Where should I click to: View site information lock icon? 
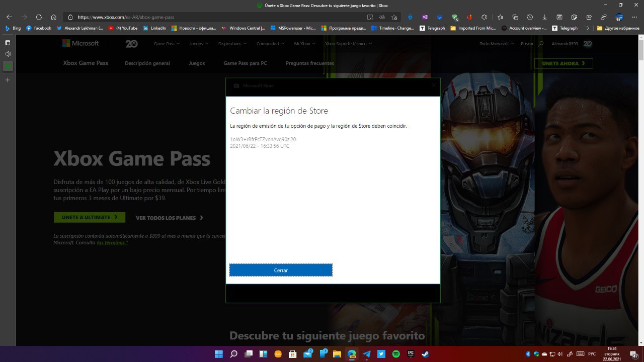(x=70, y=17)
